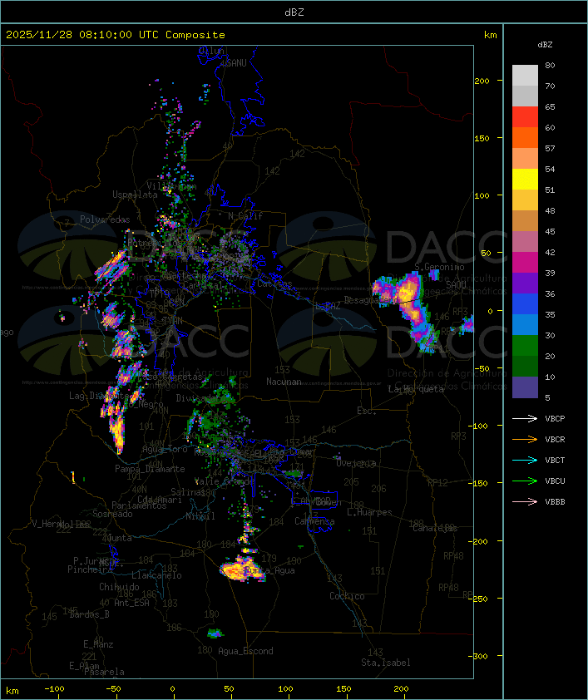Click the VBCT legend label
This screenshot has width=588, height=700.
point(555,460)
